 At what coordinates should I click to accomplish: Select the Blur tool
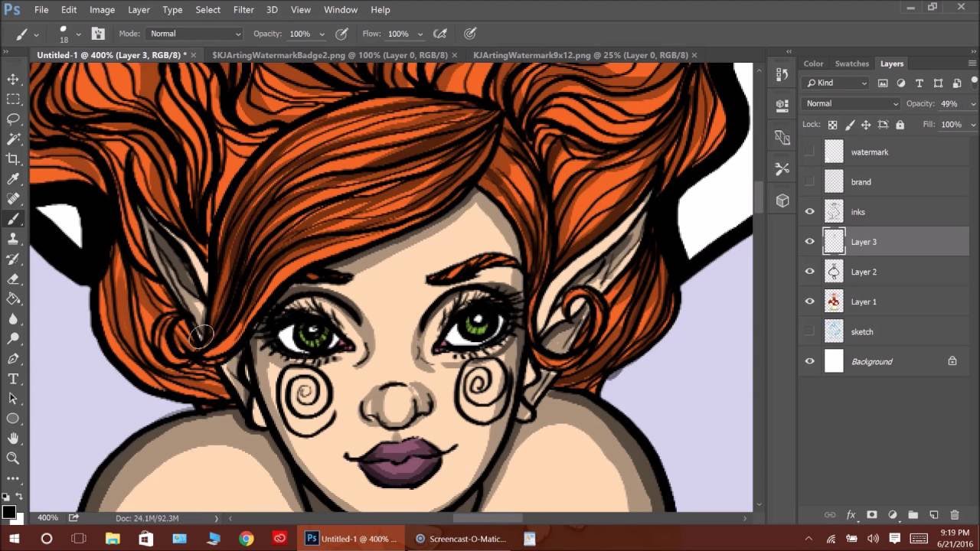coord(13,318)
